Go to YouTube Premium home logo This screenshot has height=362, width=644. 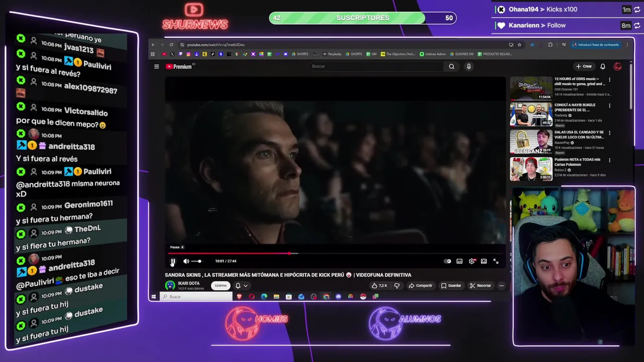pyautogui.click(x=179, y=66)
